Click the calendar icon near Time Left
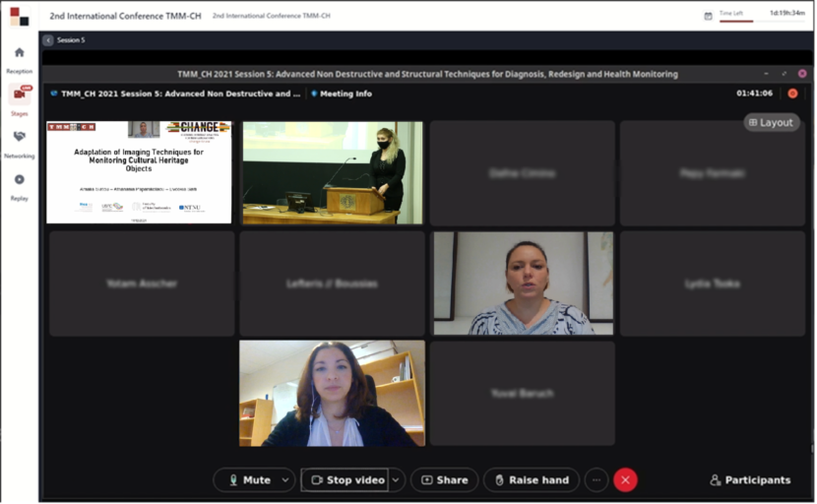This screenshot has width=817, height=504. (708, 16)
